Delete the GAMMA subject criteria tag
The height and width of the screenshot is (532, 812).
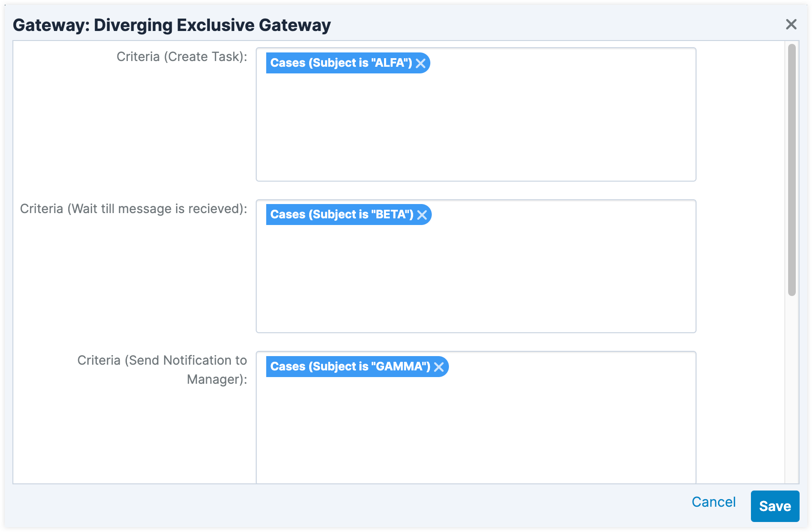(439, 367)
